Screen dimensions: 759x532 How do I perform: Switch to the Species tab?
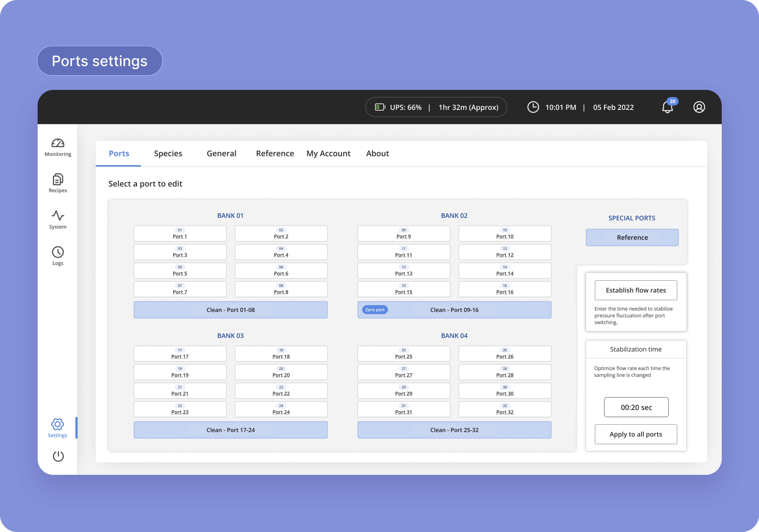[168, 153]
